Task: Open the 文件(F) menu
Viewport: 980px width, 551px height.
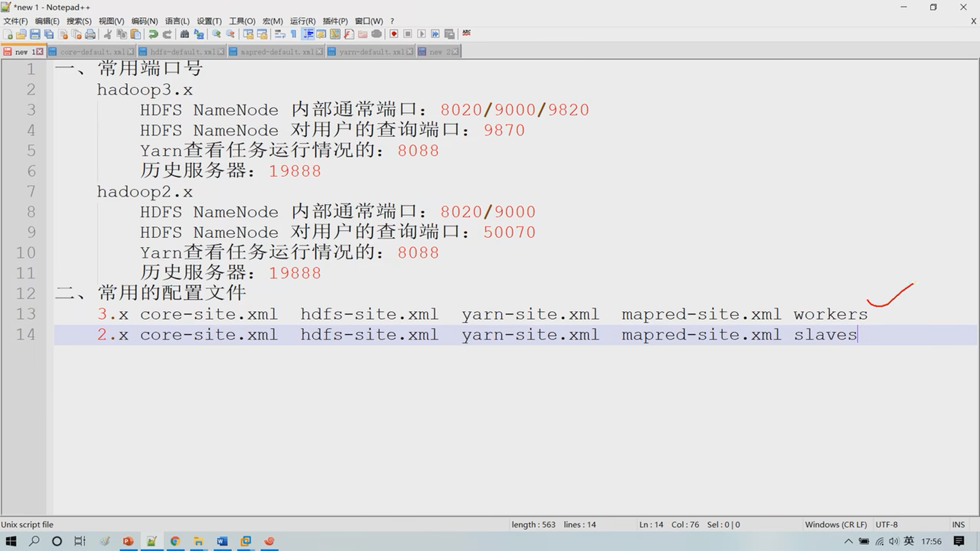Action: (15, 21)
